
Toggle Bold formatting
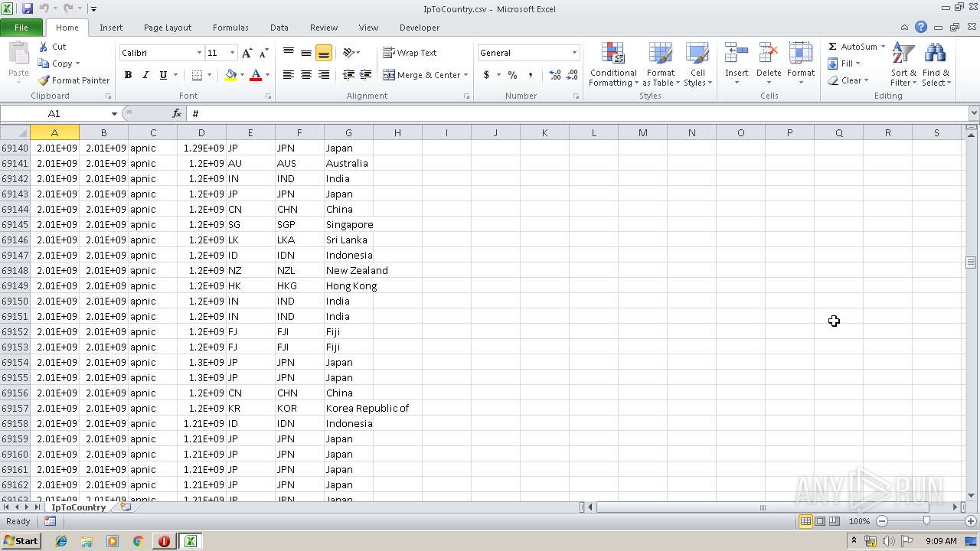tap(128, 75)
